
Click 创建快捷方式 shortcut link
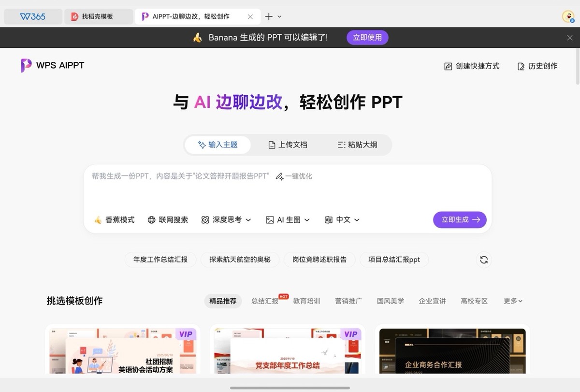[x=472, y=66]
